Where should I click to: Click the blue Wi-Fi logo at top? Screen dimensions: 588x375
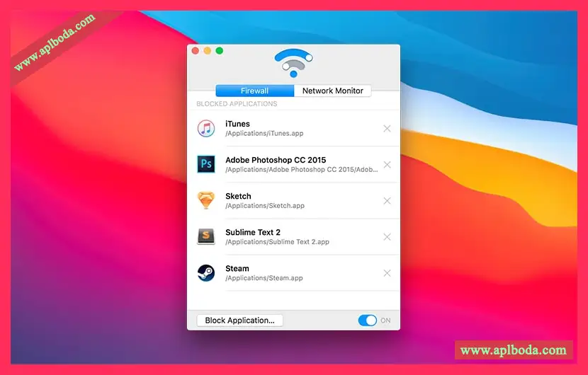tap(293, 62)
